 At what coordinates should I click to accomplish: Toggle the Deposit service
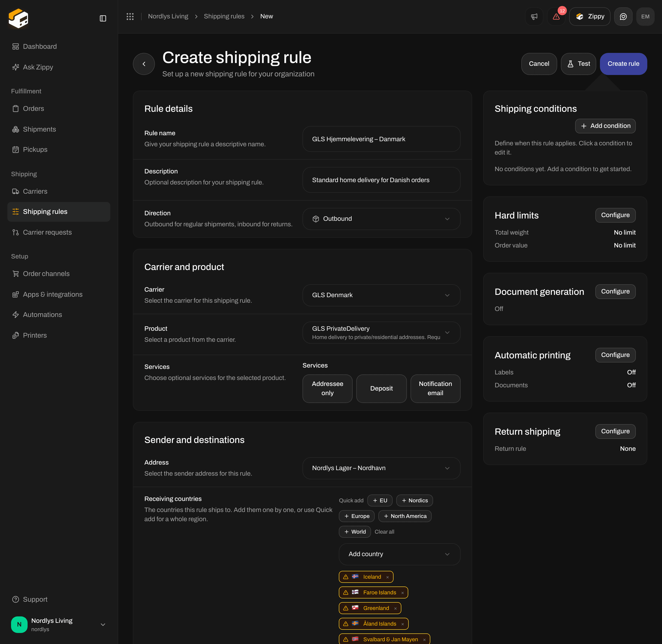[381, 388]
